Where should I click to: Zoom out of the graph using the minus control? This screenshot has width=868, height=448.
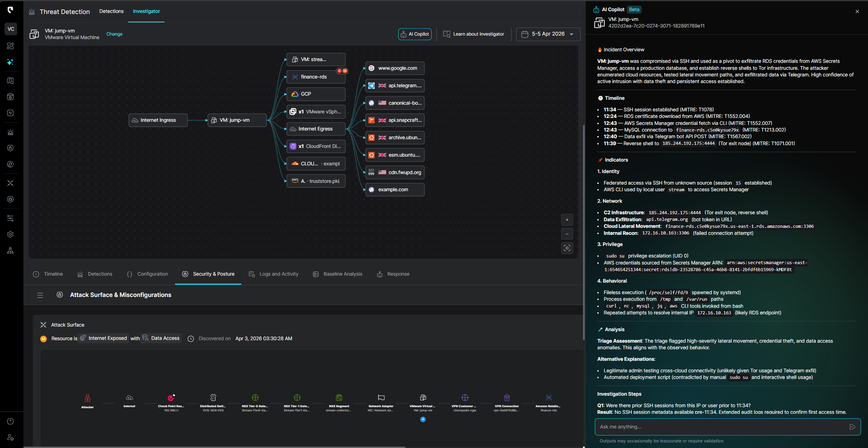(567, 234)
